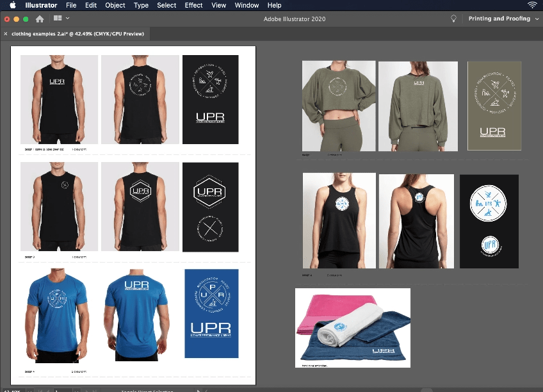
Task: Click the hexagon UPR logo on black panel
Action: pyautogui.click(x=209, y=192)
